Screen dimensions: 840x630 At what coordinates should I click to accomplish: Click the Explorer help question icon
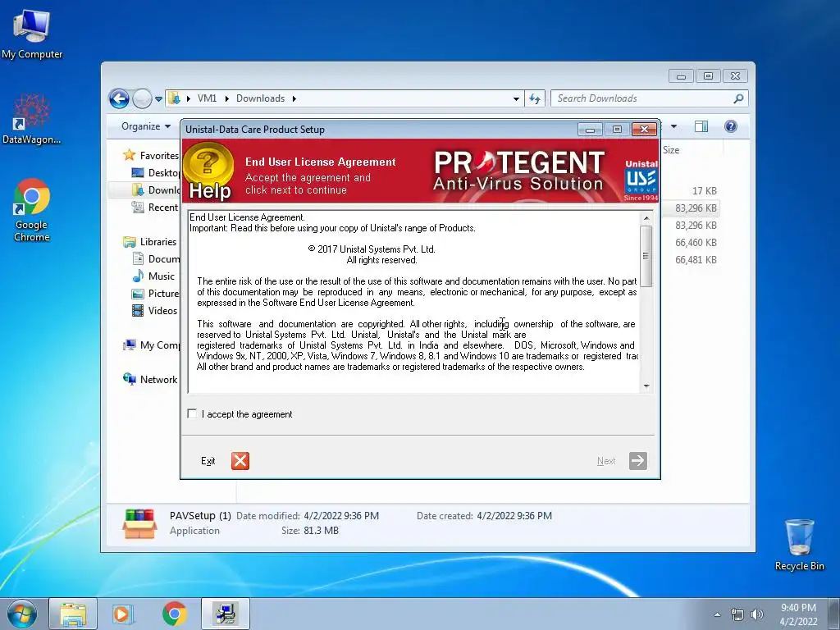pos(731,126)
